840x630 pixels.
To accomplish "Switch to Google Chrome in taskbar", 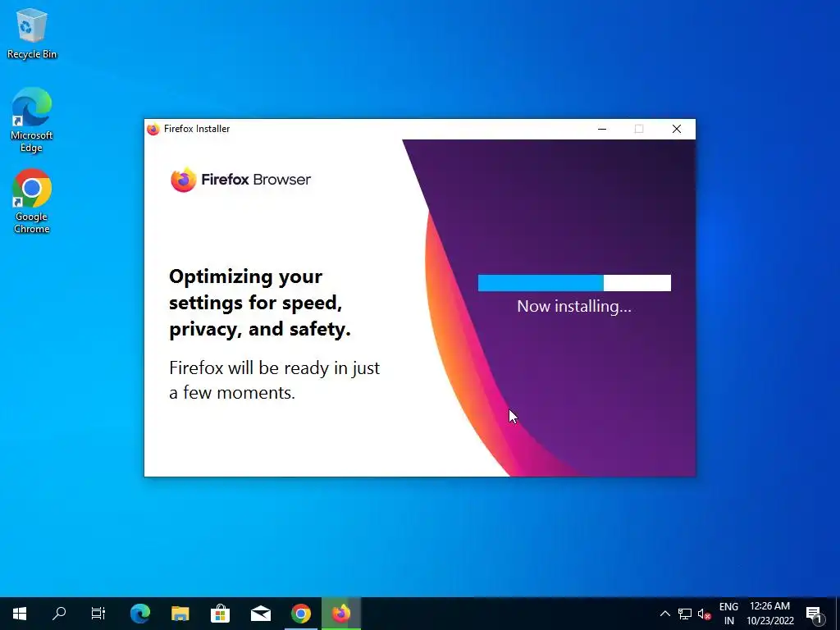I will (301, 614).
